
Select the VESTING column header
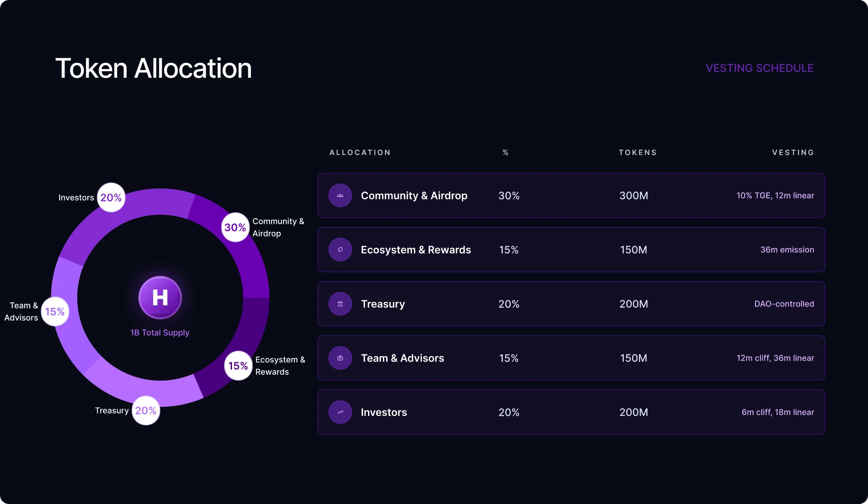(793, 152)
